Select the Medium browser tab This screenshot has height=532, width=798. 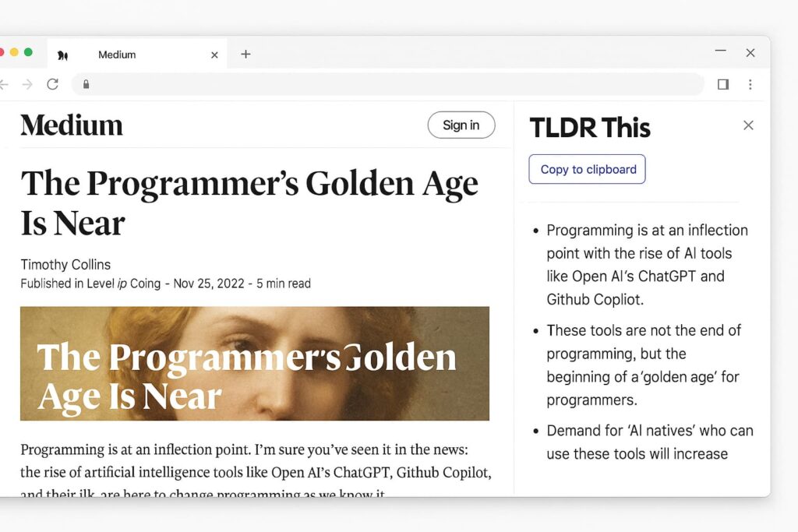137,54
